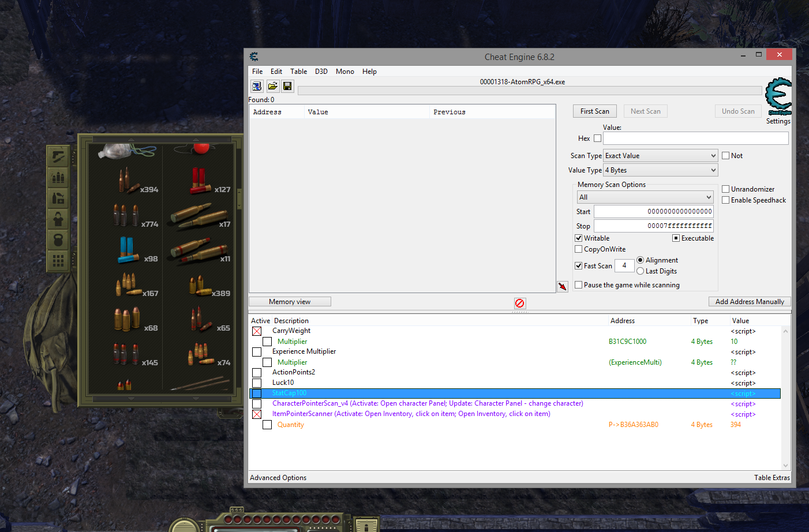Open the Memory Scan Options region dropdown
The image size is (809, 532).
click(645, 197)
